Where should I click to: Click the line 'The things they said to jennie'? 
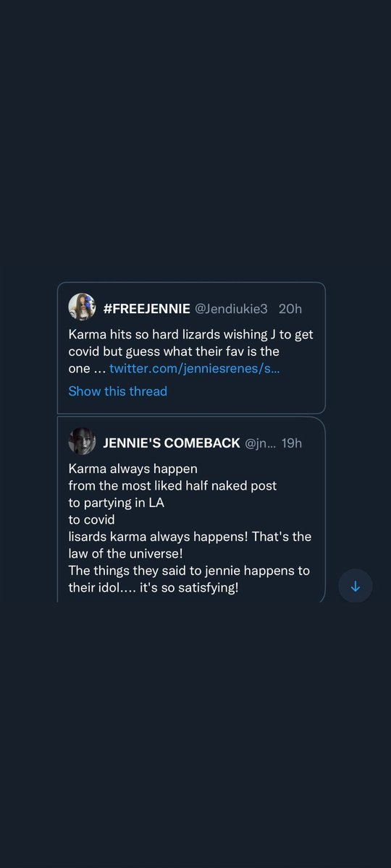[x=189, y=571]
